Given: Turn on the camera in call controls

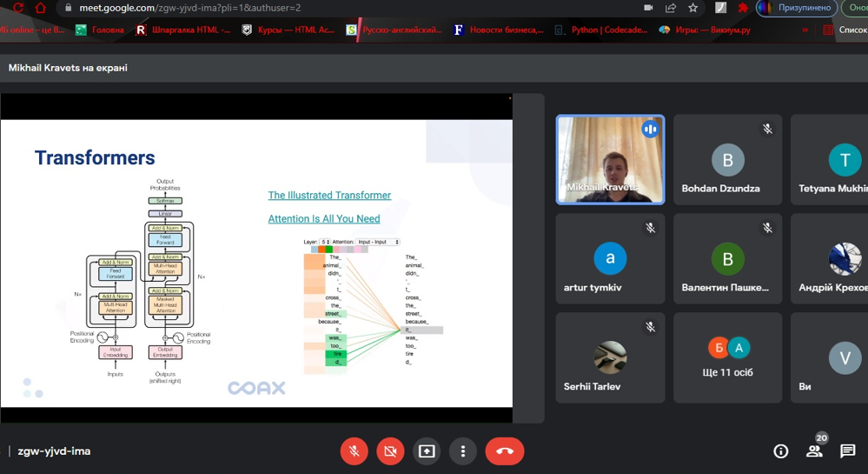Looking at the screenshot, I should click(x=390, y=451).
